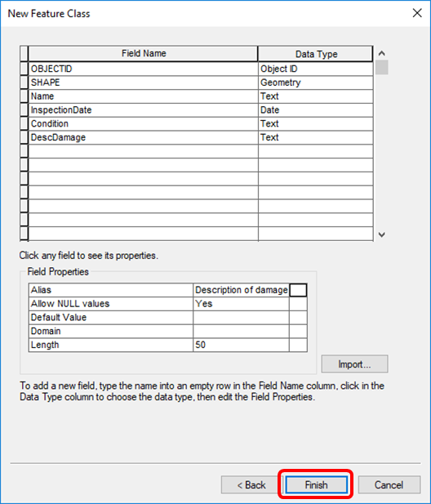Open the Text data type cell for Condition
Image resolution: width=431 pixels, height=504 pixels.
click(x=315, y=123)
